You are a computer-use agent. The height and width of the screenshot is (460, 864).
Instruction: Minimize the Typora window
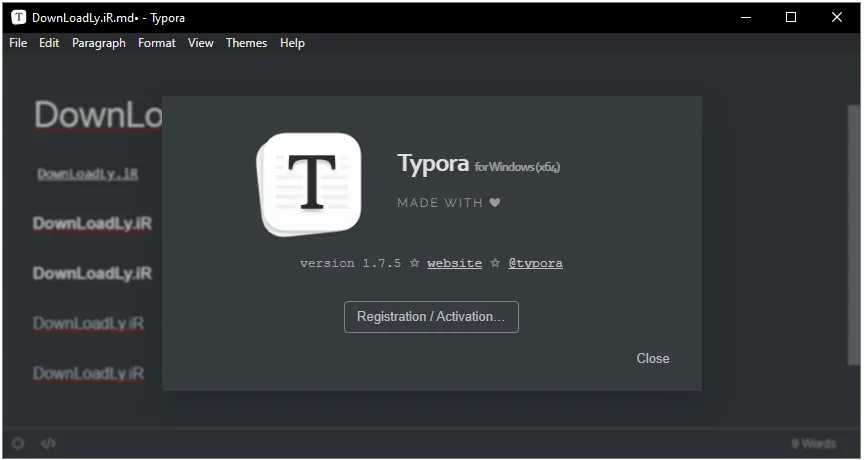tap(746, 17)
